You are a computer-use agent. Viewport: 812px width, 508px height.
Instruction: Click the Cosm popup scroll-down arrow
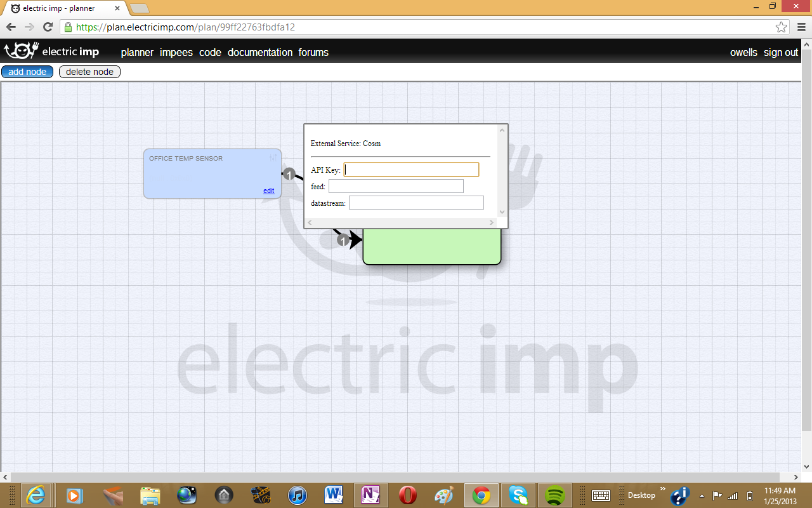tap(502, 212)
